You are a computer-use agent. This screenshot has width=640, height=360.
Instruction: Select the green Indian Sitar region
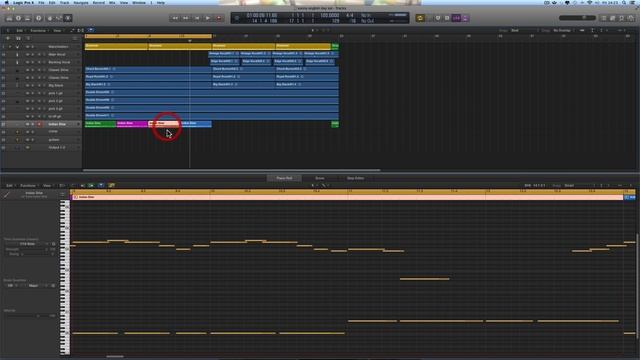click(x=100, y=124)
